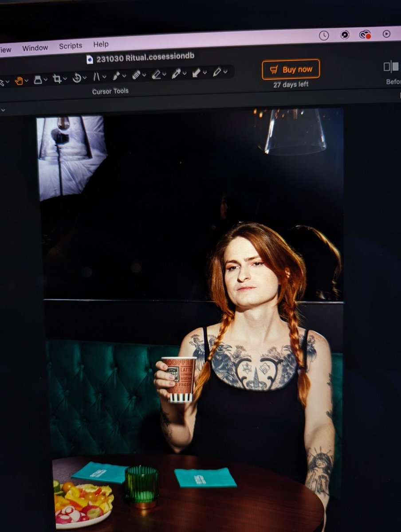The width and height of the screenshot is (401, 532).
Task: Expand the Rotate tool options chevron
Action: [x=85, y=78]
